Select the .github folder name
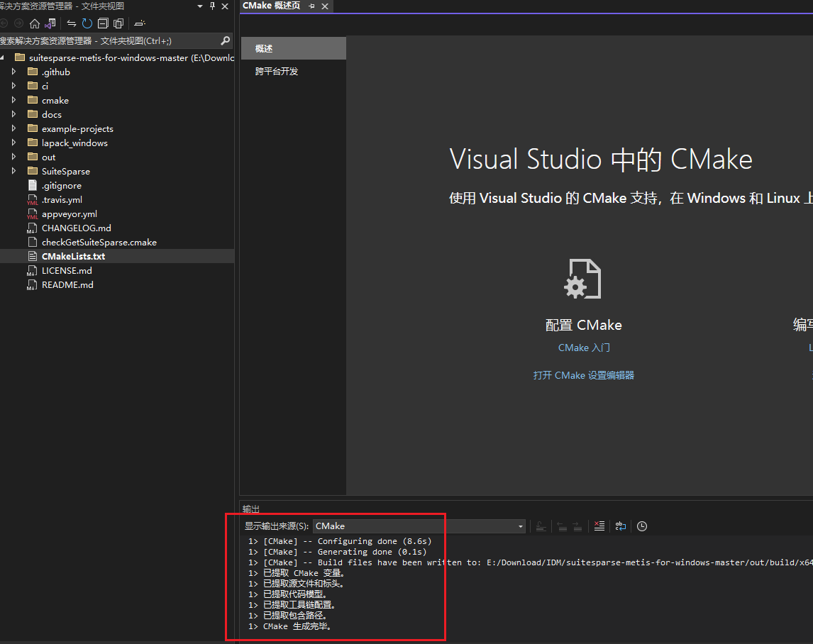Image resolution: width=813 pixels, height=644 pixels. click(x=55, y=72)
